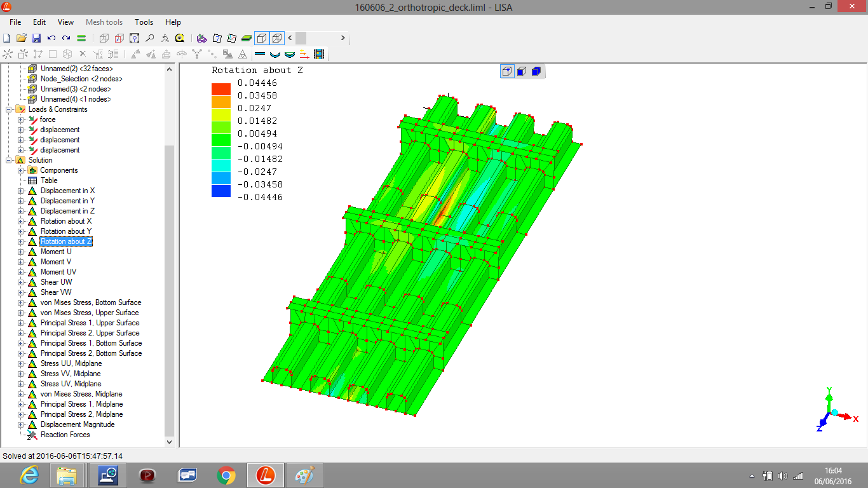Click the tape measure tool icon

click(x=180, y=38)
